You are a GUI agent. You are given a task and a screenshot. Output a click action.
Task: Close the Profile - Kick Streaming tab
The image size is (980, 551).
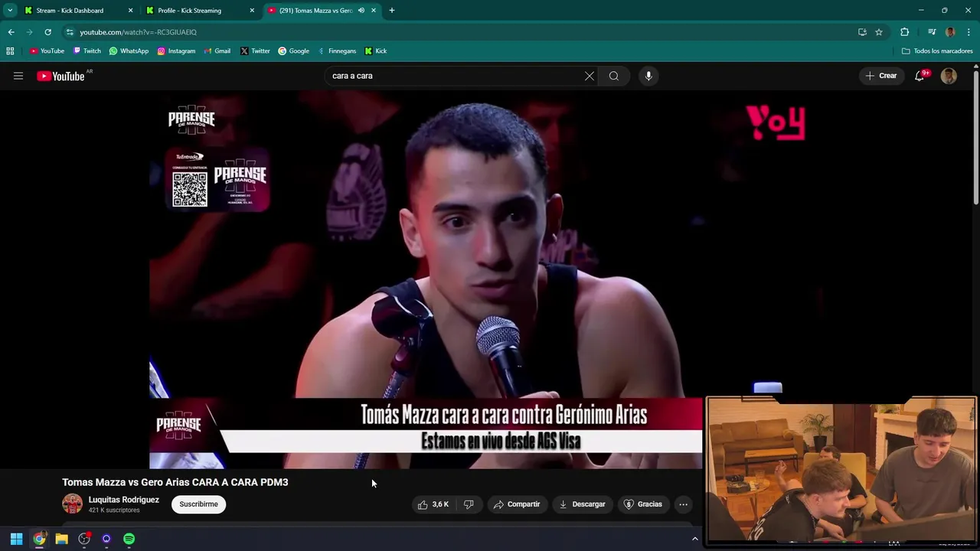point(252,10)
